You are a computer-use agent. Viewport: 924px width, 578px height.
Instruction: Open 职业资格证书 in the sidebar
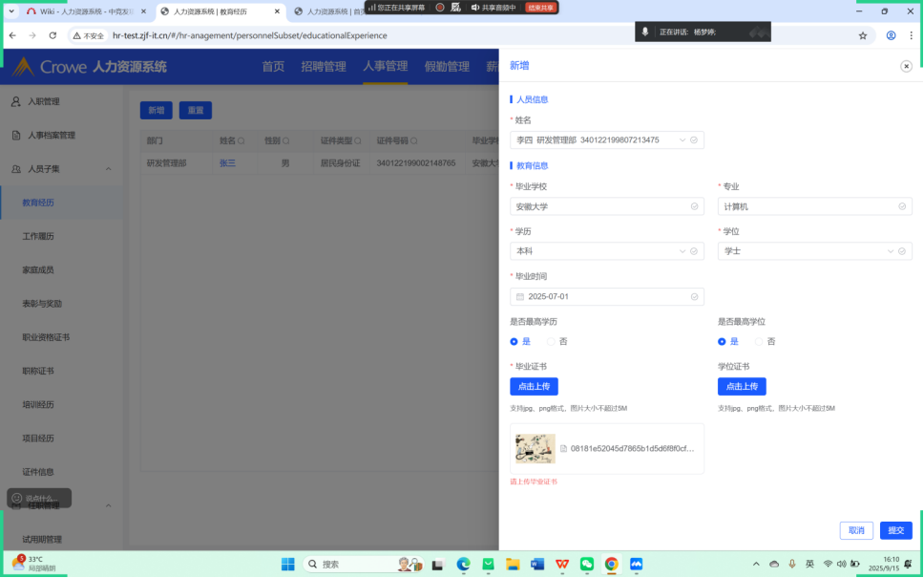(46, 337)
